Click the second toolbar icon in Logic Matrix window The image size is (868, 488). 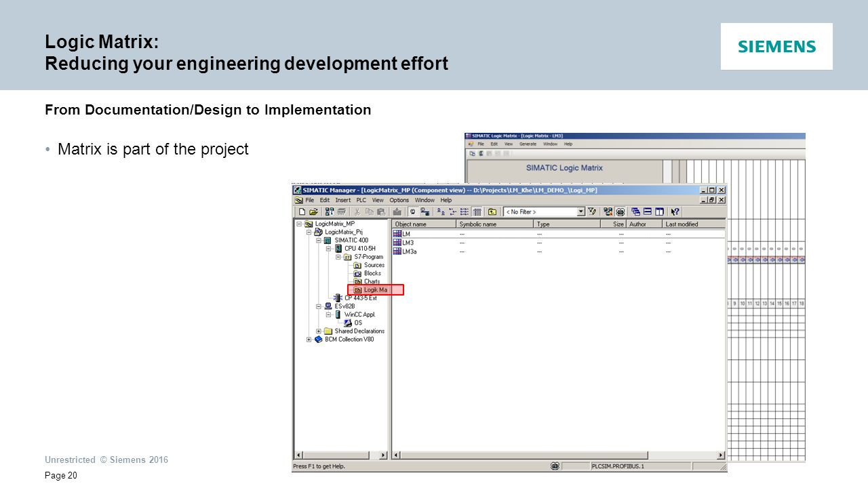[481, 153]
